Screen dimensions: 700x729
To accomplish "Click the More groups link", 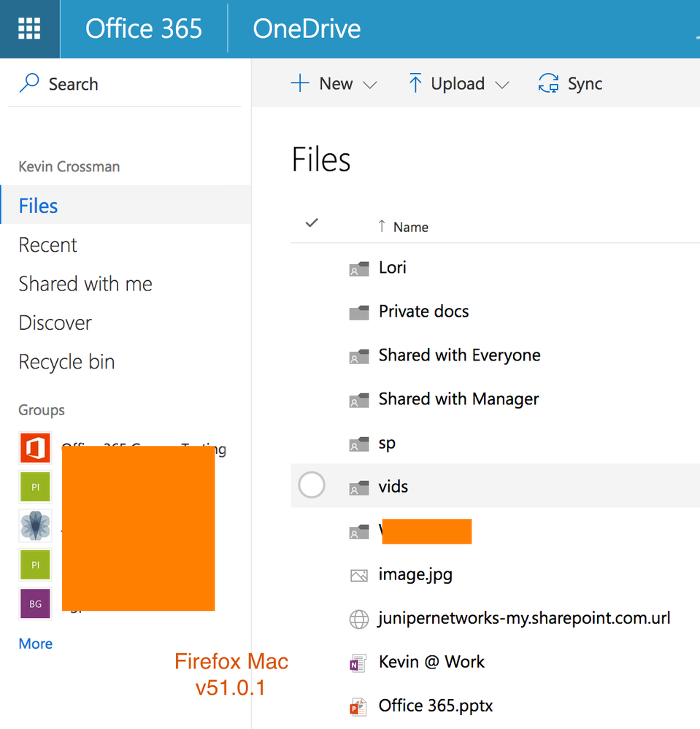I will [x=36, y=644].
